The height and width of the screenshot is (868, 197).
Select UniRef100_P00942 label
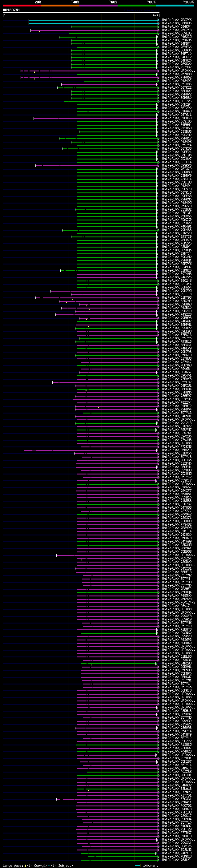tap(177, 515)
